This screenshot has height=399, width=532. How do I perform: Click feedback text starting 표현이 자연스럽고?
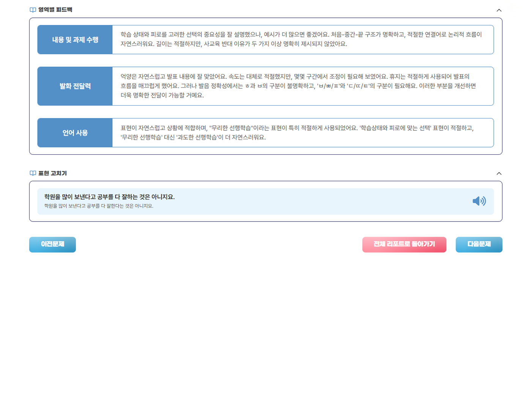pyautogui.click(x=297, y=133)
